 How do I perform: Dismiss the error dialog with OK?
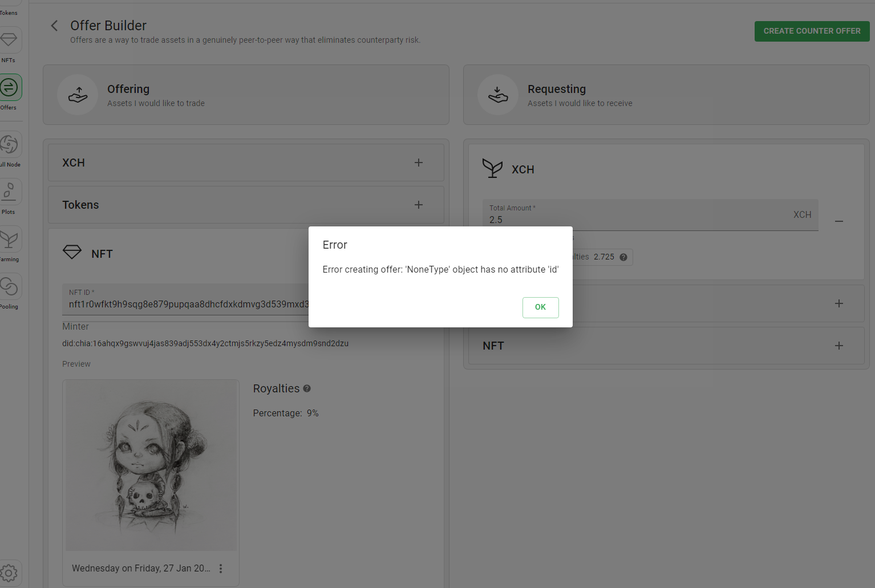540,307
